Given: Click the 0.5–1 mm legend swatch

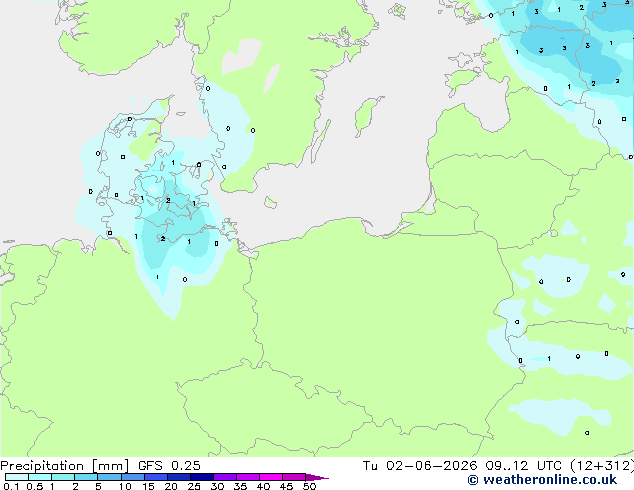Looking at the screenshot, I should point(40,477).
